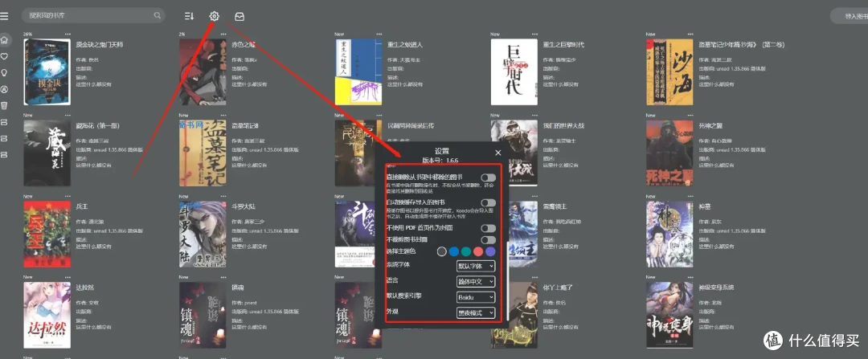Open more options for 重生之巨擘时代
This screenshot has height=359, width=868.
pyautogui.click(x=534, y=35)
